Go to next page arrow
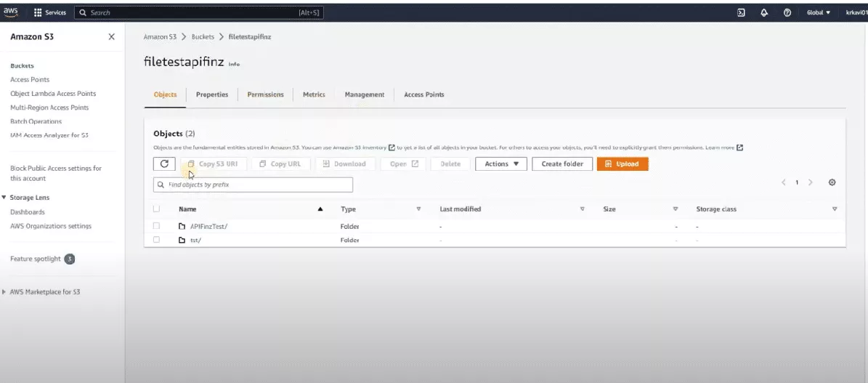 811,182
